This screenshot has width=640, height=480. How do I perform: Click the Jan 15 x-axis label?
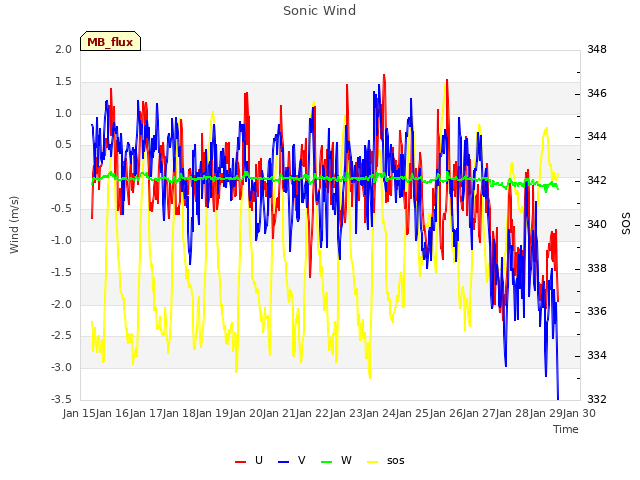[80, 413]
